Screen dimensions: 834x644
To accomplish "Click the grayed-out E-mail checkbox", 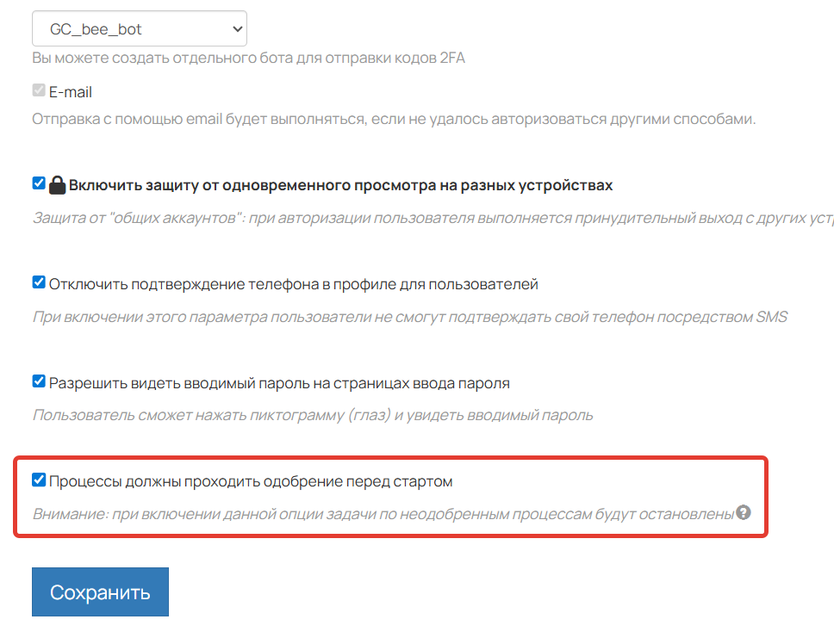I will click(39, 90).
